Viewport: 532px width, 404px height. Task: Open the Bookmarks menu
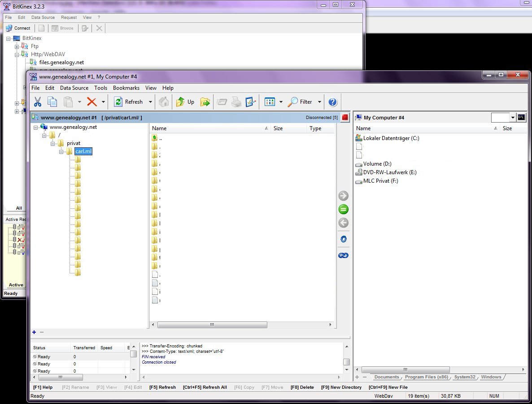(126, 88)
